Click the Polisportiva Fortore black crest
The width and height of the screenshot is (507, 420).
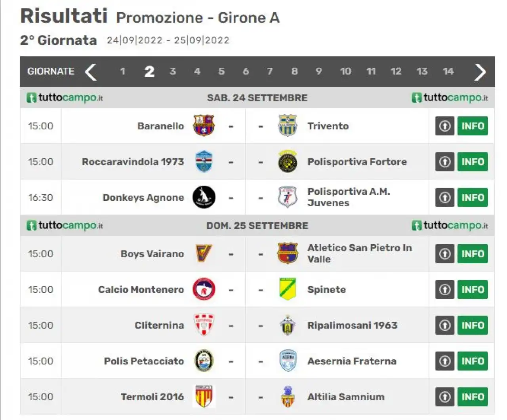[288, 162]
